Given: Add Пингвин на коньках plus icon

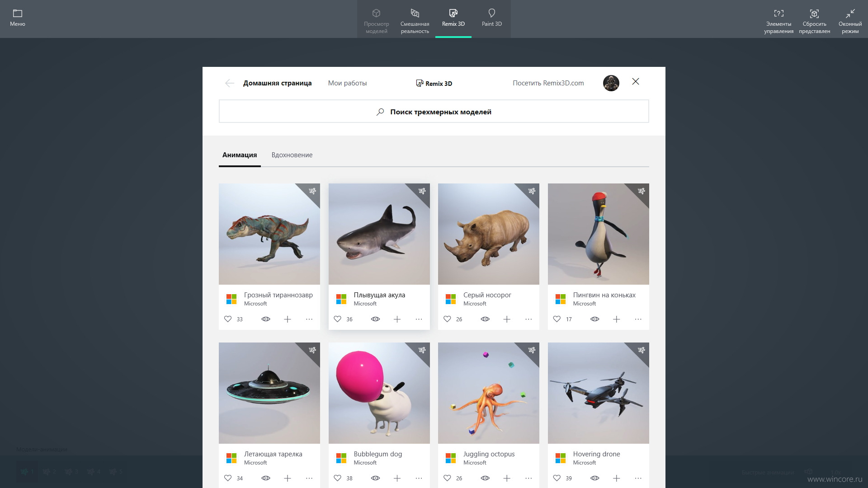Looking at the screenshot, I should (x=617, y=319).
